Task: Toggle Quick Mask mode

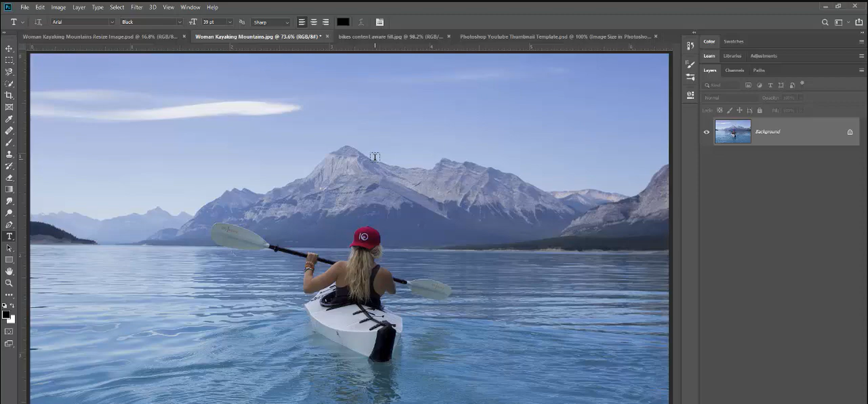Action: click(x=9, y=331)
